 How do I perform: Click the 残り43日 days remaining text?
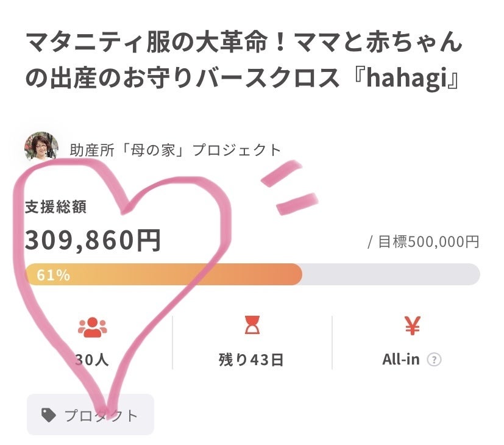[x=251, y=360]
